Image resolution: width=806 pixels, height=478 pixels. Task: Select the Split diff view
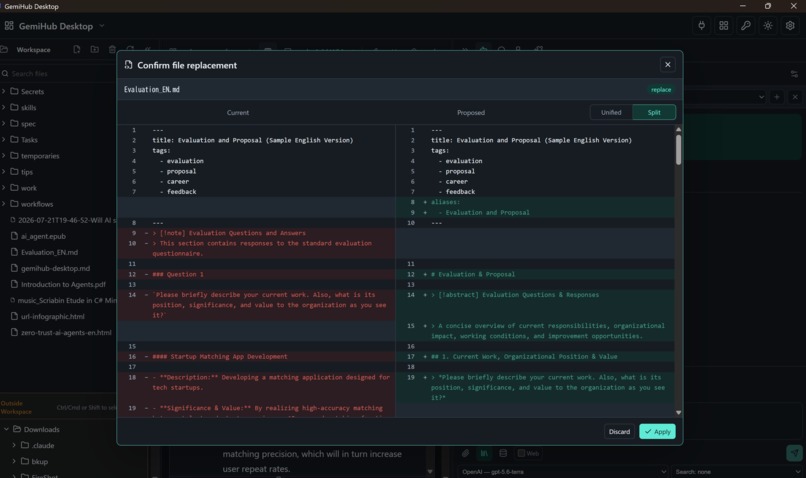tap(654, 112)
